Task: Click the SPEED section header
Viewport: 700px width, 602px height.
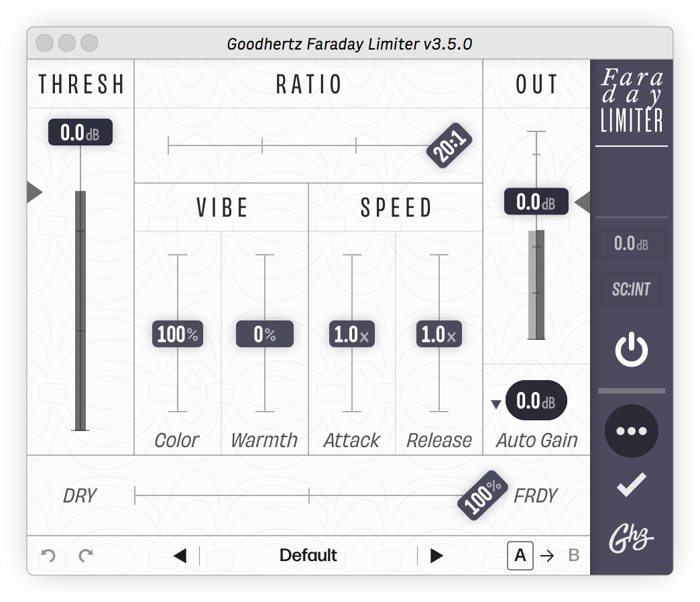Action: coord(396,208)
